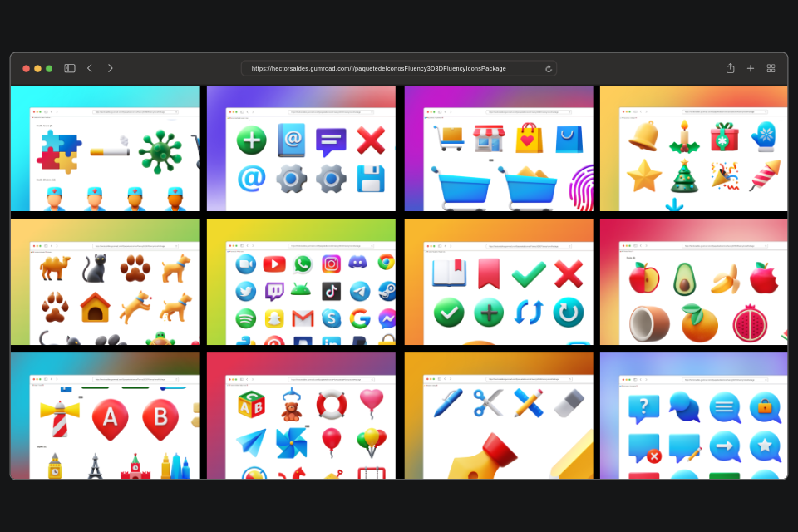
Task: Pick the red gift box icon
Action: 724,136
